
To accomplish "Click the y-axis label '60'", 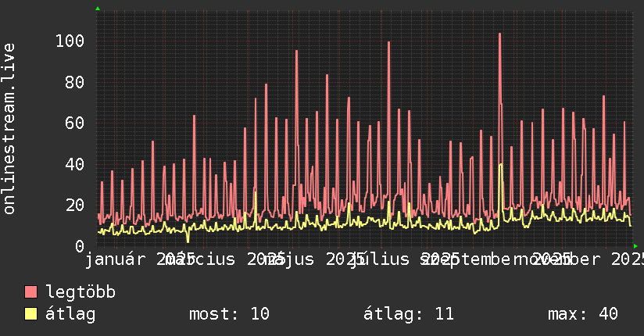I will click(75, 123).
